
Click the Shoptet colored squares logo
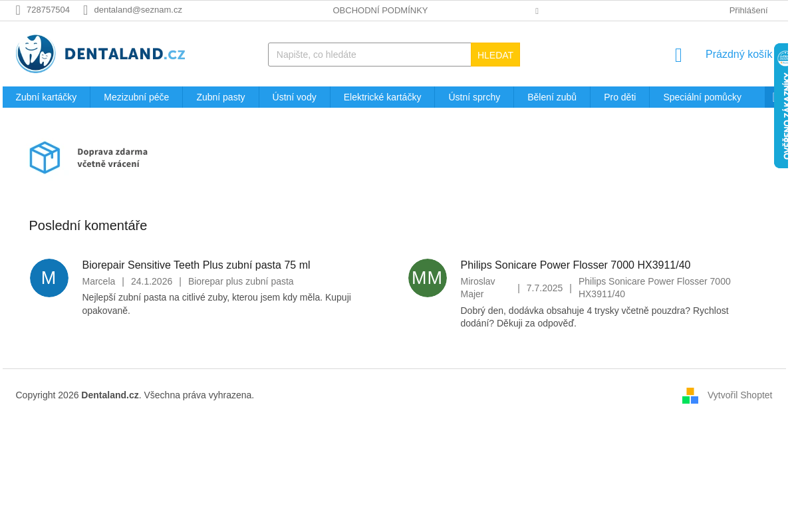690,396
